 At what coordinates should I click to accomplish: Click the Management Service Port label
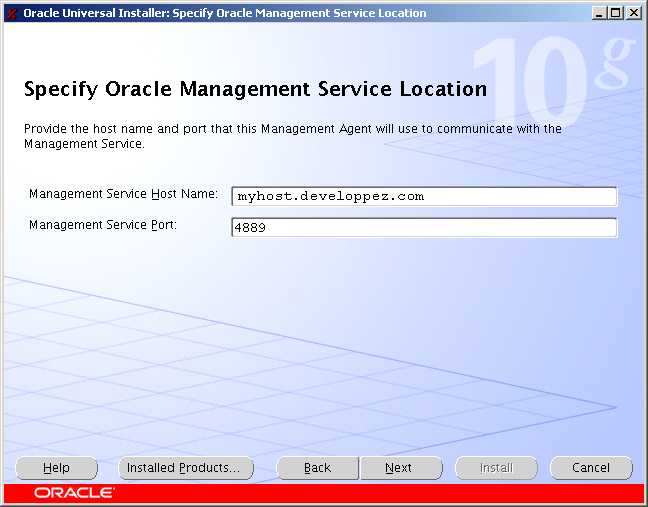coord(103,225)
